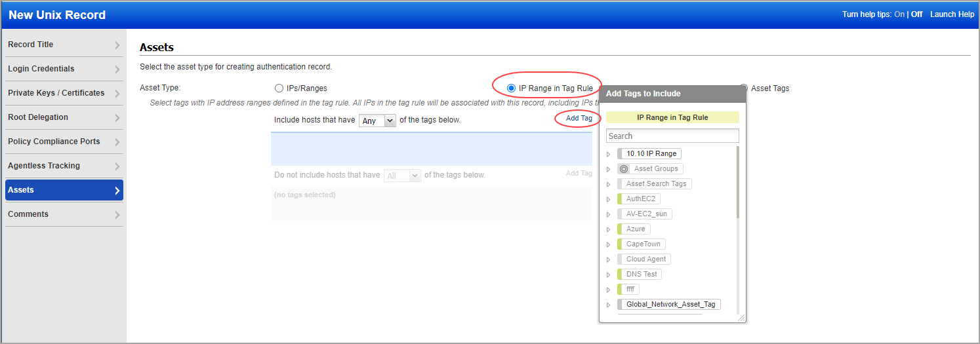Open the disabled All dropdown for exclusions
This screenshot has width=980, height=344.
coord(402,176)
